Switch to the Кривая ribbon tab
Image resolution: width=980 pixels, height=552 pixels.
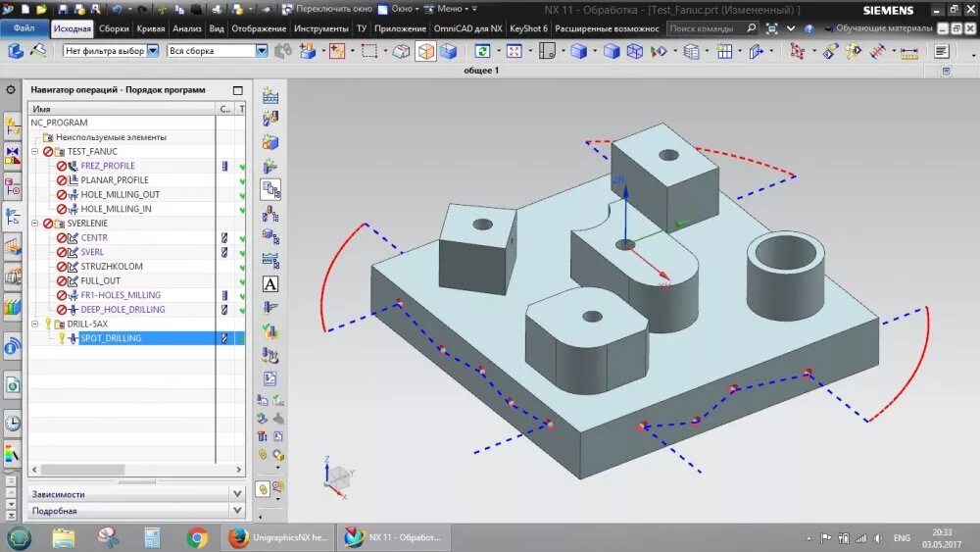tap(151, 28)
